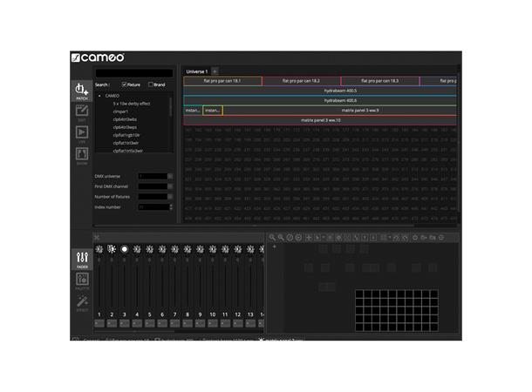The image size is (532, 392).
Task: Click fader slider for channel 1
Action: pyautogui.click(x=99, y=287)
